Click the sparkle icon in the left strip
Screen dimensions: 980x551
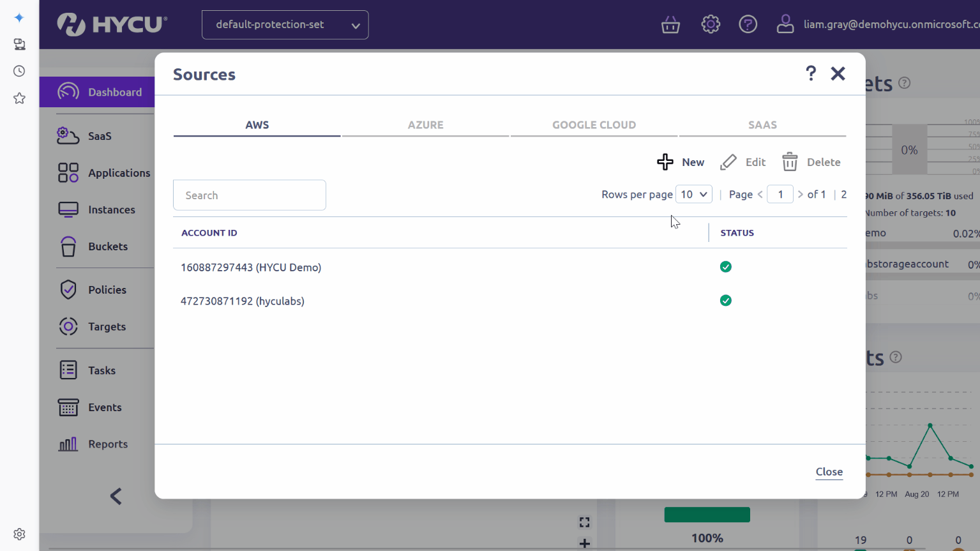click(19, 18)
